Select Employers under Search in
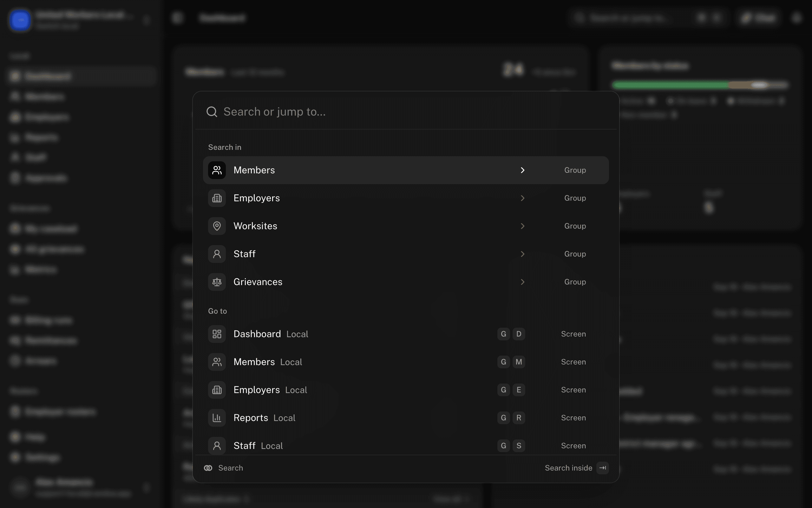 [406, 198]
